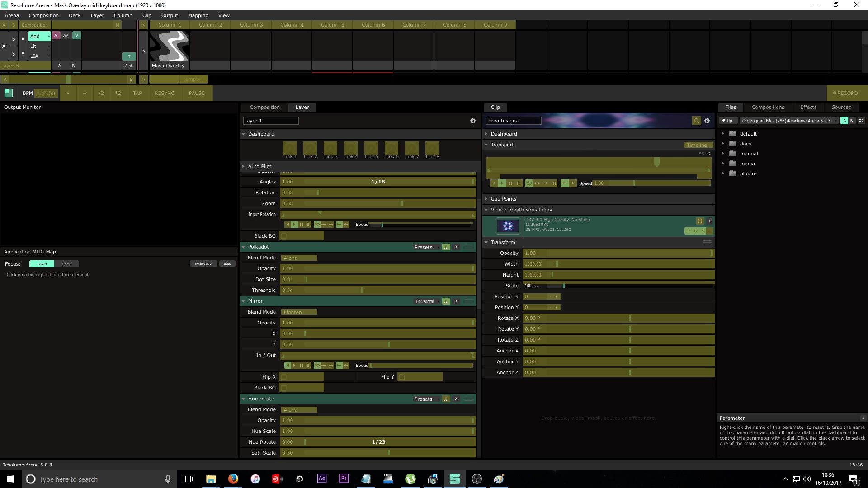Click the RESYNC button
The image size is (868, 488).
point(164,93)
